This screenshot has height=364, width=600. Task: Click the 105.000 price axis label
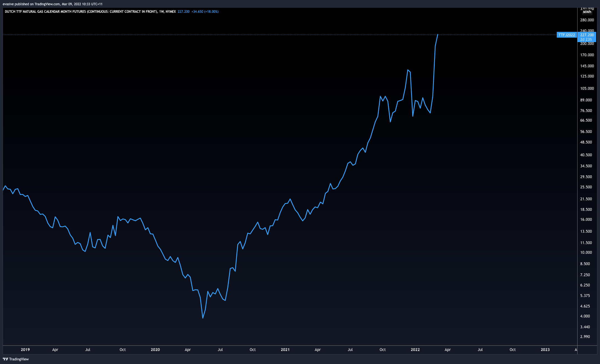click(x=587, y=88)
